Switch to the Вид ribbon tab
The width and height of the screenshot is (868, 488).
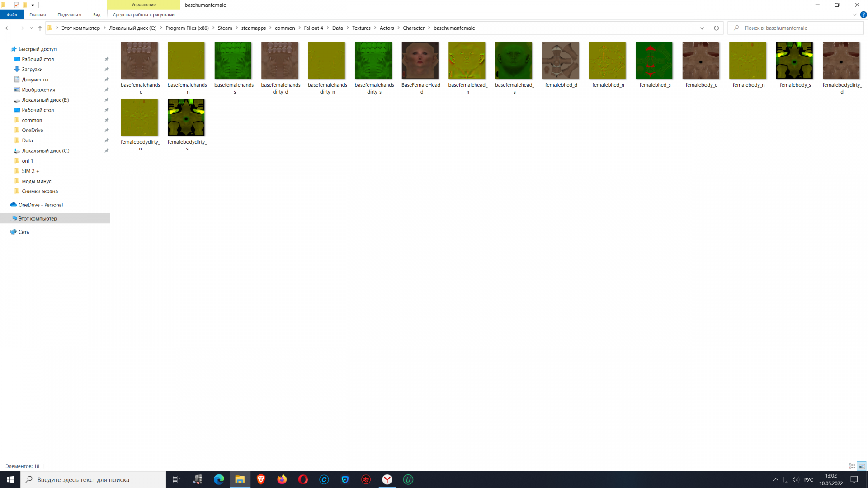97,15
